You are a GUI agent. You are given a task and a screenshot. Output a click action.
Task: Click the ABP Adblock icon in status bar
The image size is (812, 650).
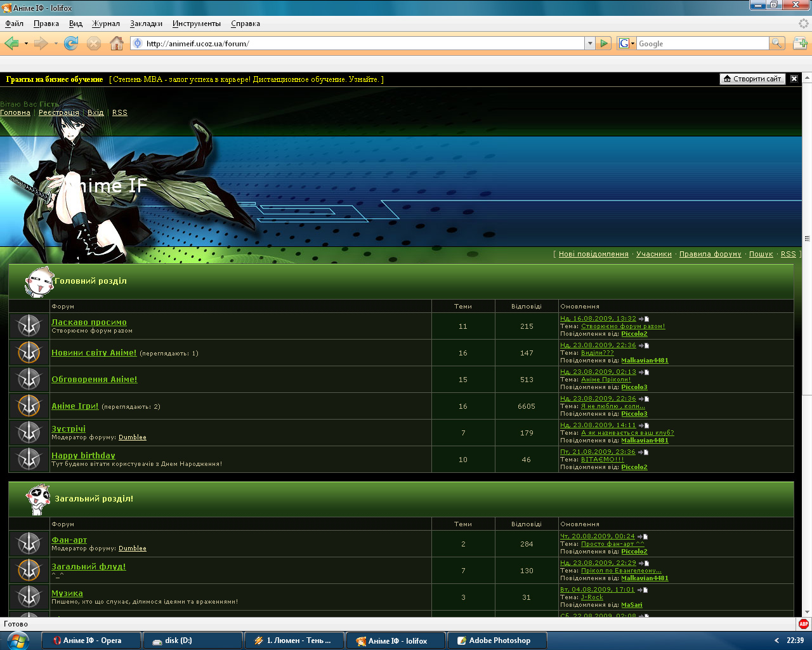pos(804,624)
